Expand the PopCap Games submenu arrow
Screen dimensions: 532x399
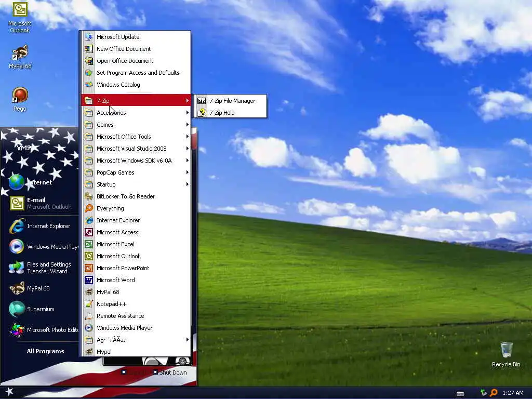click(187, 172)
